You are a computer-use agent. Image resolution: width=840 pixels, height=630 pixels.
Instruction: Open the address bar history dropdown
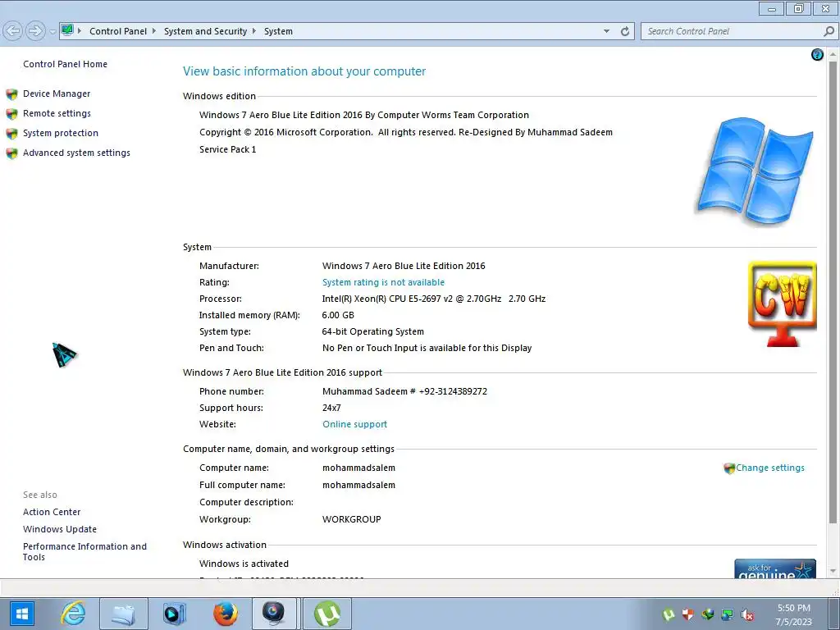[606, 32]
